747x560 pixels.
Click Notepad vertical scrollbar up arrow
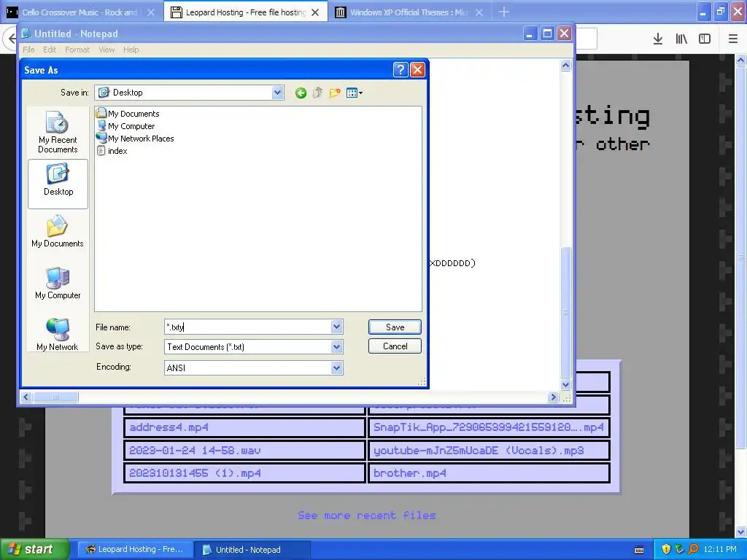pos(565,65)
